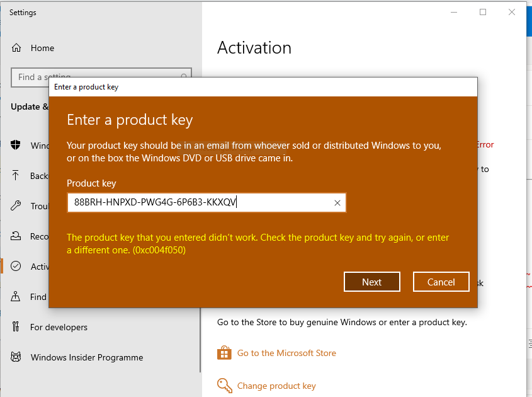Click the Settings window title text
This screenshot has height=397, width=532.
point(23,13)
